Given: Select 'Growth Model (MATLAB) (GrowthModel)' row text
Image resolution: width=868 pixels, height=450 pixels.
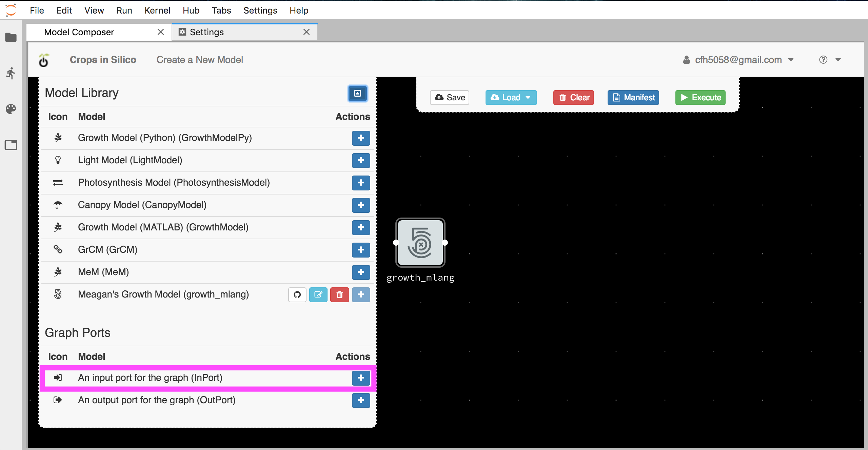Looking at the screenshot, I should pos(163,227).
